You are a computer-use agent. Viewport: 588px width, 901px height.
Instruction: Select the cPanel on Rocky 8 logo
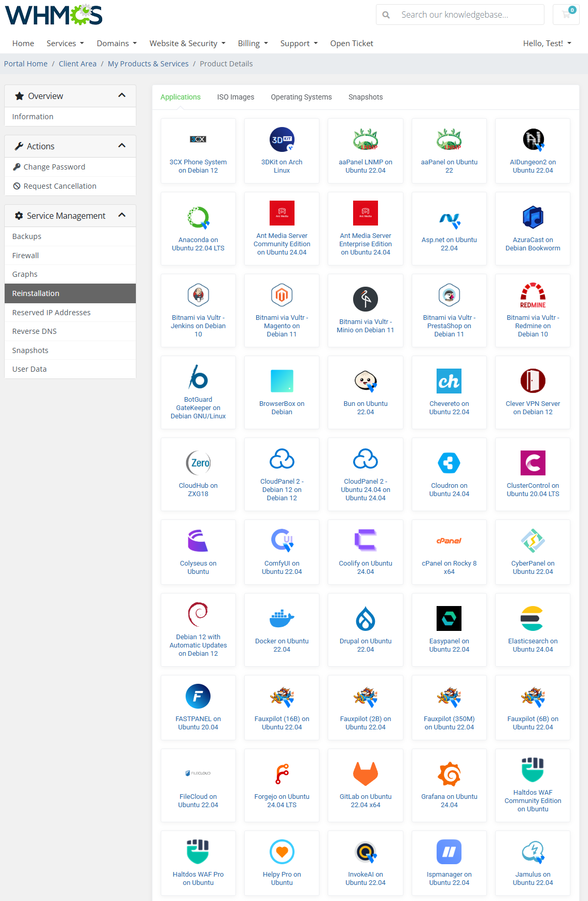click(449, 541)
